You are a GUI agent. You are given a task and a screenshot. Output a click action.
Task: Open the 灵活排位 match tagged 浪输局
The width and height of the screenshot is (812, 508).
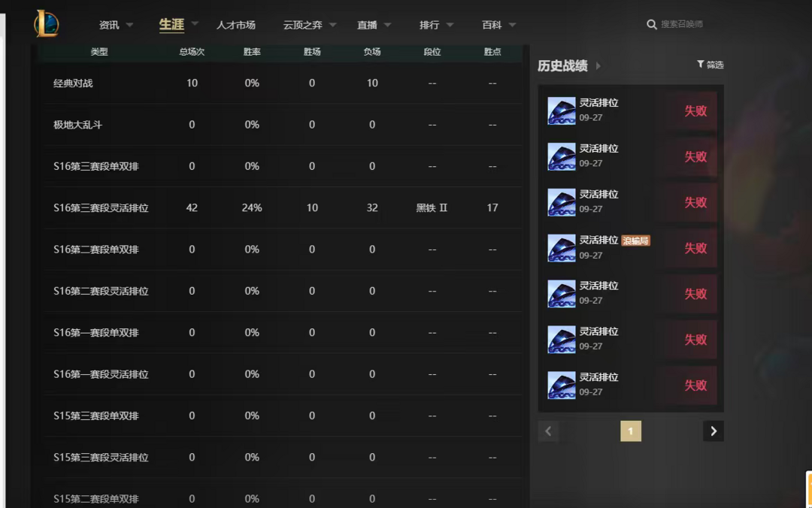pyautogui.click(x=631, y=247)
